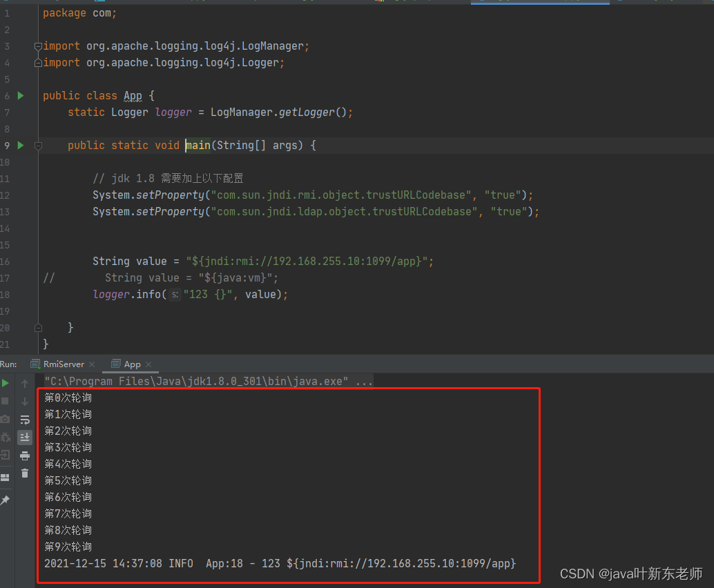
Task: Click the 'main' method name on line 9
Action: click(x=198, y=146)
